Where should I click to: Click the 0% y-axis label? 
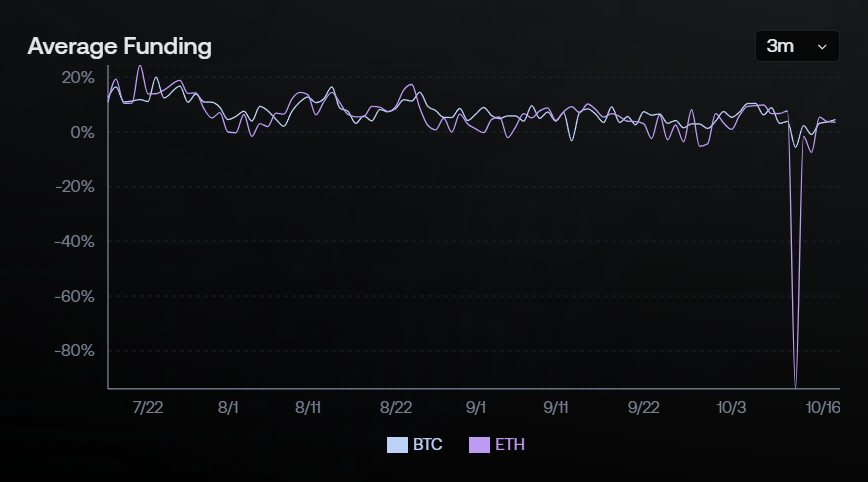tap(83, 132)
